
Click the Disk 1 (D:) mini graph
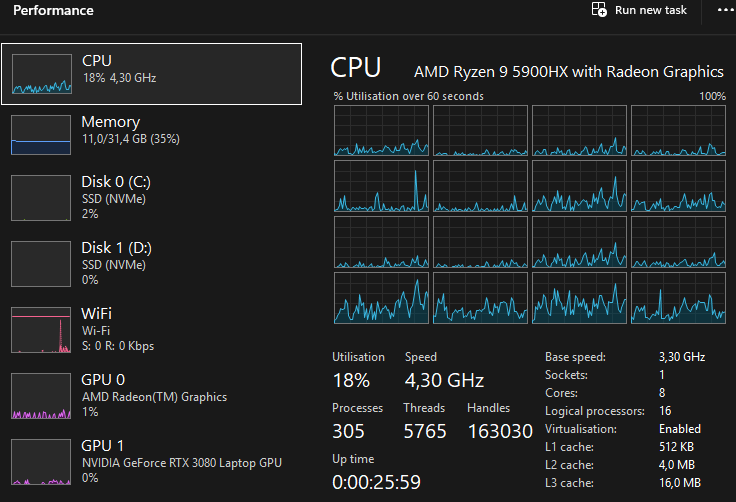(x=42, y=263)
